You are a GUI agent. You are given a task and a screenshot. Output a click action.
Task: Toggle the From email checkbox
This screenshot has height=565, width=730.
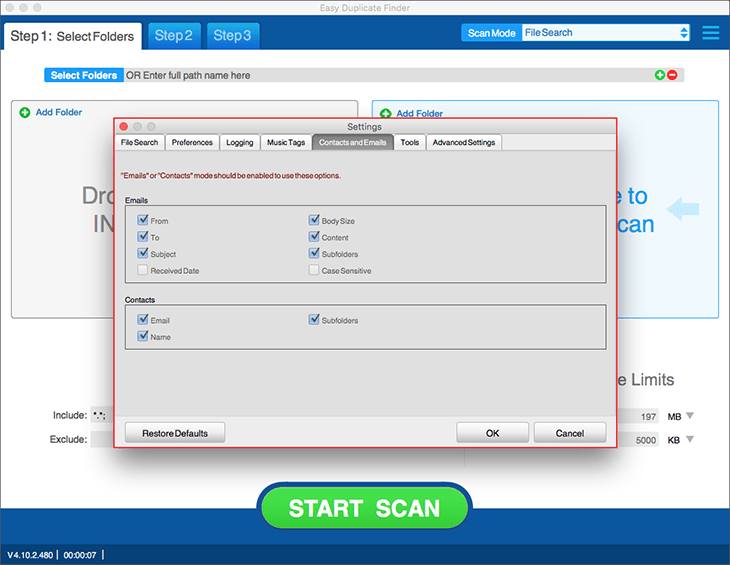143,220
